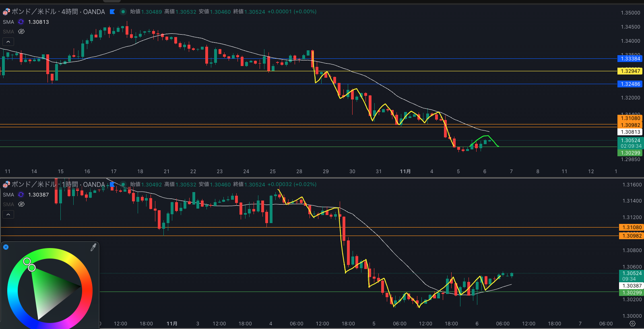Click the blue flag icon on 4時間 chart
Viewport: 644px width, 329px height.
pyautogui.click(x=112, y=12)
